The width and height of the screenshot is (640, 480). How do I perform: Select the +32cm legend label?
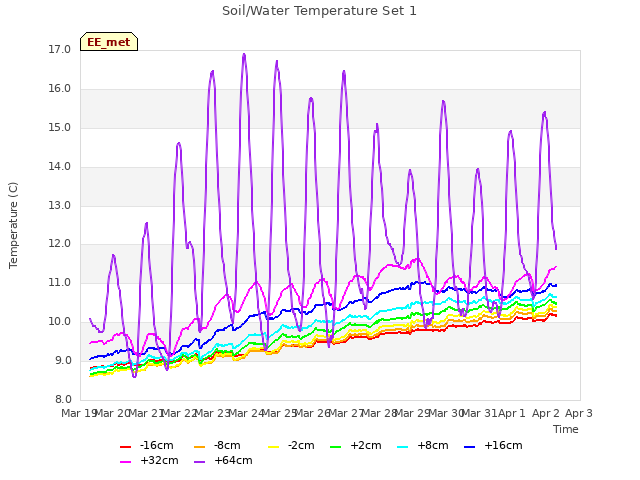click(x=159, y=460)
